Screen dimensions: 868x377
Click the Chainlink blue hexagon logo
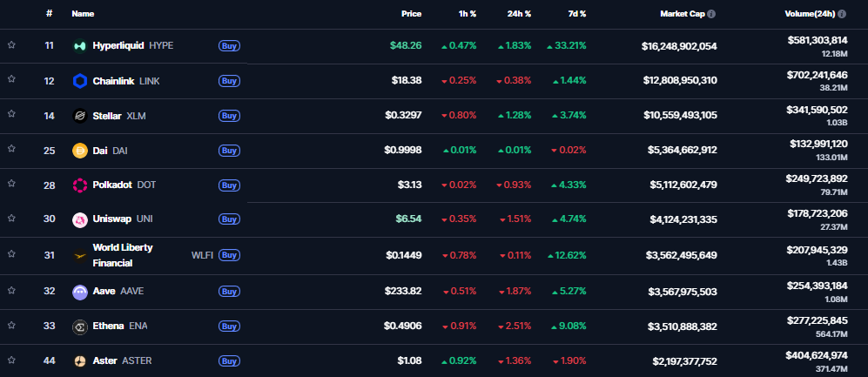coord(79,81)
